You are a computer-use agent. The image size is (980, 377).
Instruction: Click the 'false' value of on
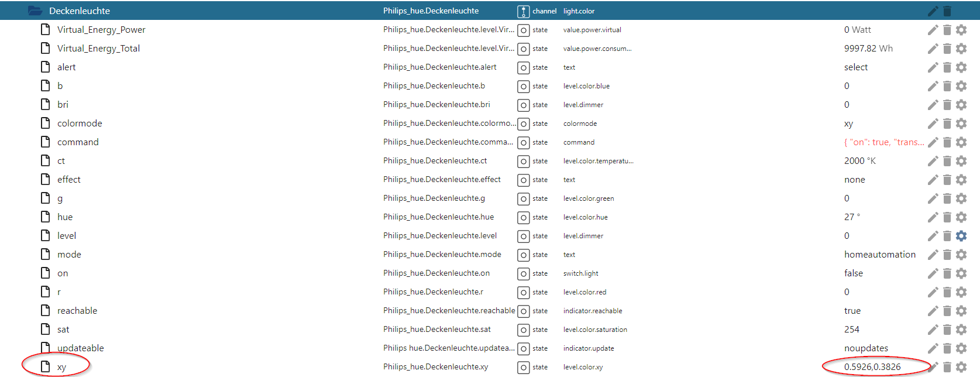(854, 273)
